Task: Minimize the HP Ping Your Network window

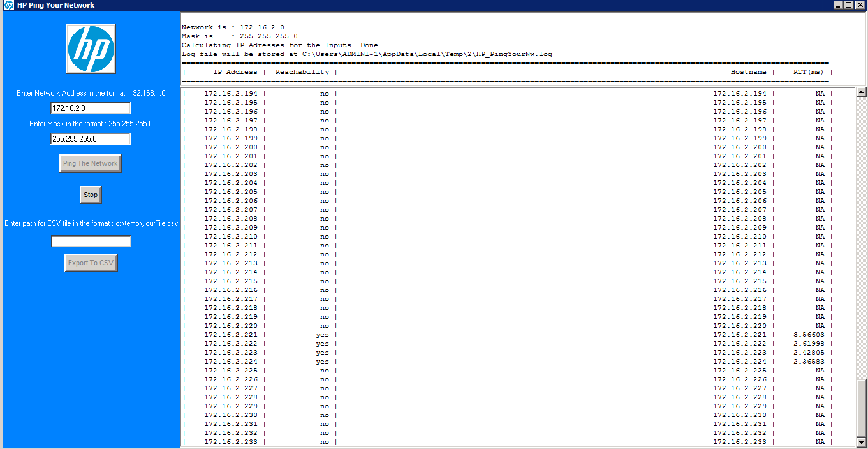Action: (838, 5)
